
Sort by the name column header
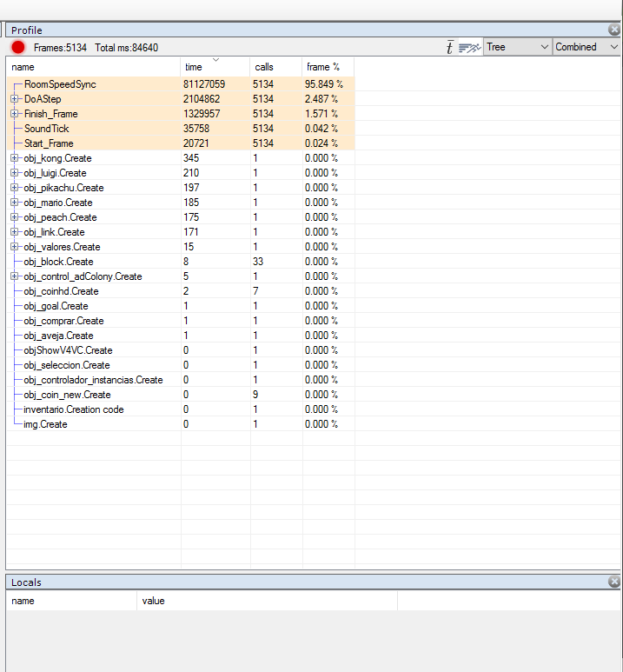tap(94, 67)
